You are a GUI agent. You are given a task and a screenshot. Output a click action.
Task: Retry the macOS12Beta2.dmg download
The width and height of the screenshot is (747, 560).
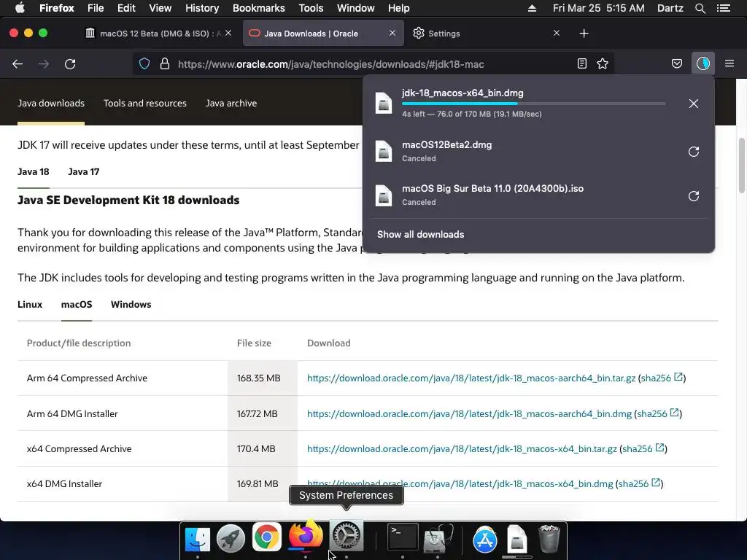pyautogui.click(x=694, y=152)
